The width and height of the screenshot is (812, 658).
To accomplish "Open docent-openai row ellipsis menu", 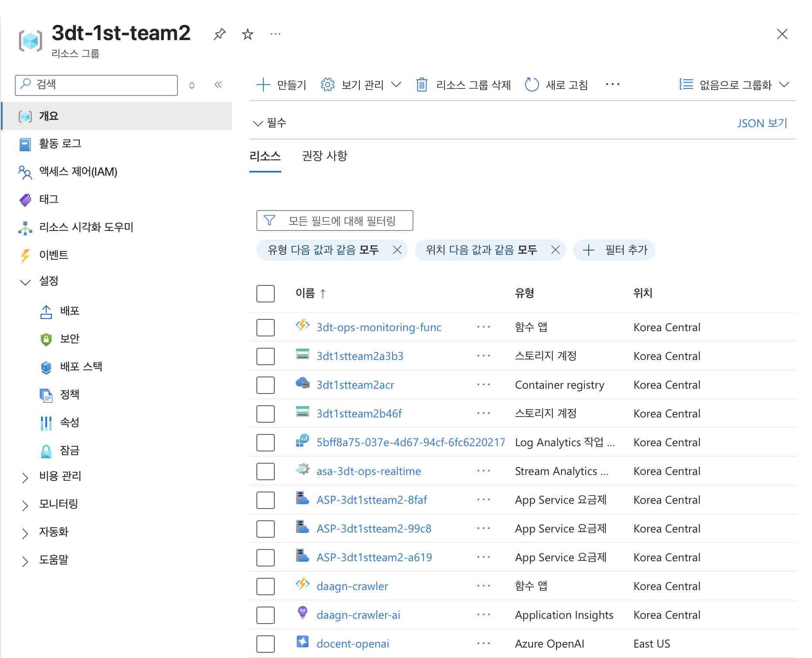I will [484, 643].
